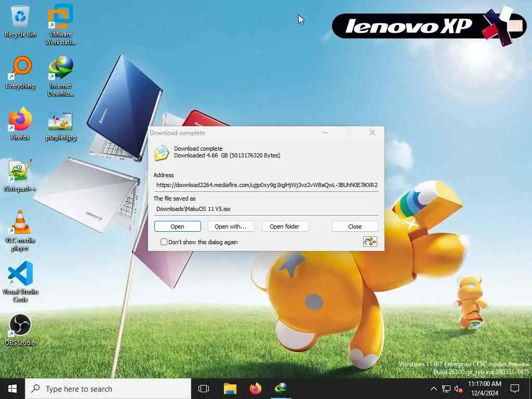Open the Windows Start menu
Viewport: 532px width, 399px height.
[12, 389]
